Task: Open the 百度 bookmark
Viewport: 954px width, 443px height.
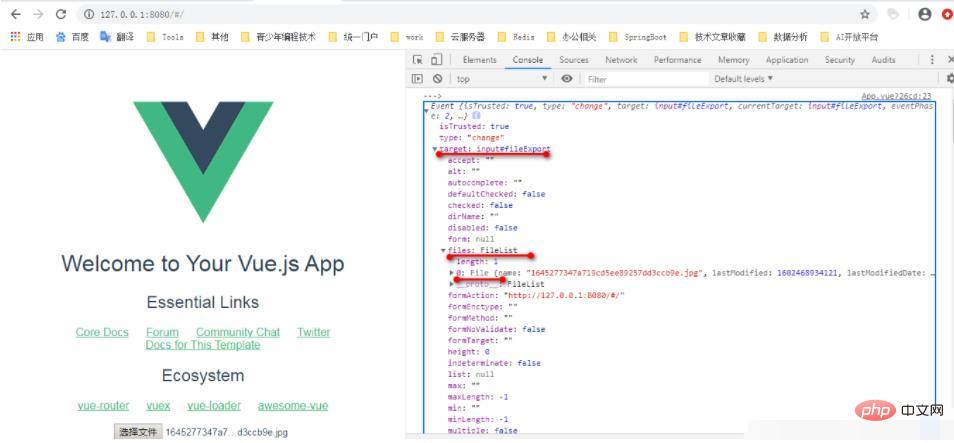Action: coord(72,37)
